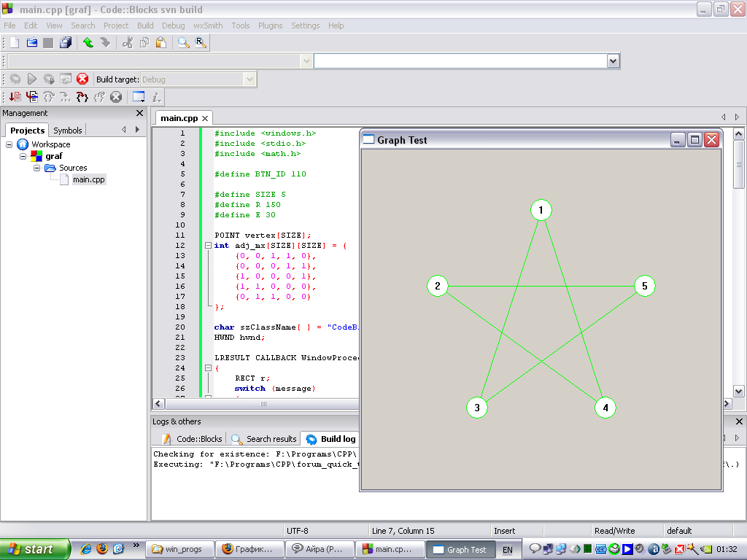Image resolution: width=747 pixels, height=560 pixels.
Task: Open the wide code completion dropdown
Action: coord(613,61)
